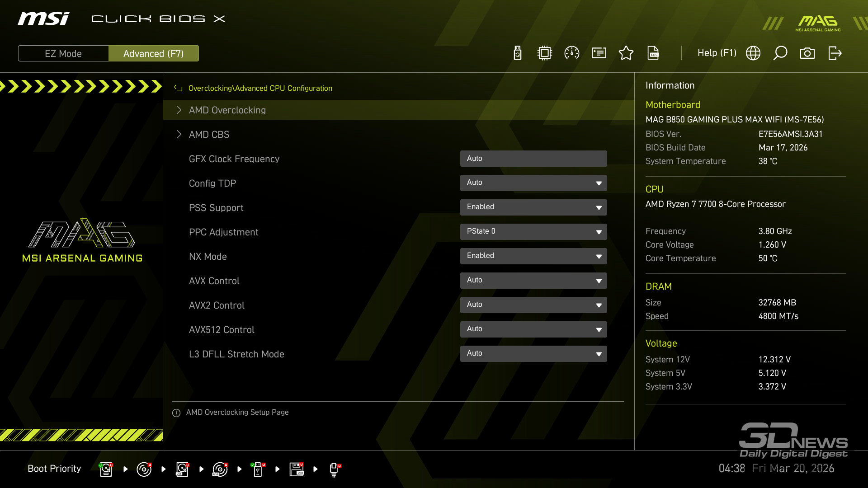Open the search magnifier icon
The height and width of the screenshot is (488, 868).
click(780, 53)
